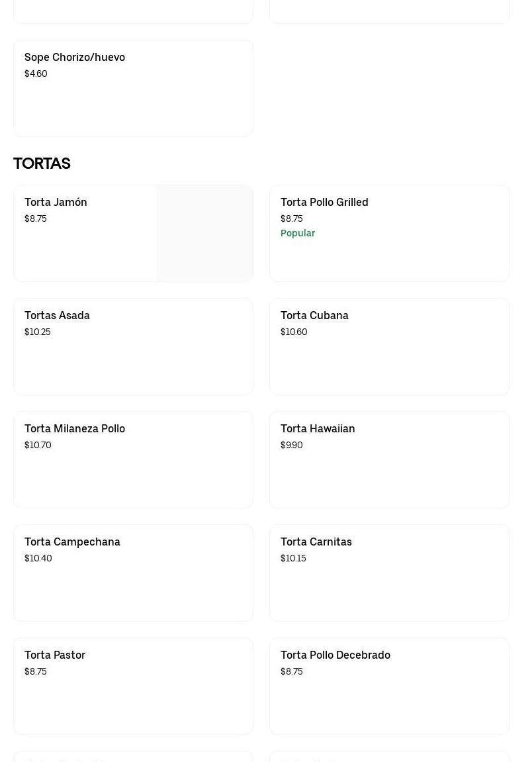Screen dimensions: 532x762
Task: Select Torta Milaneza Pollo
Action: click(x=133, y=459)
